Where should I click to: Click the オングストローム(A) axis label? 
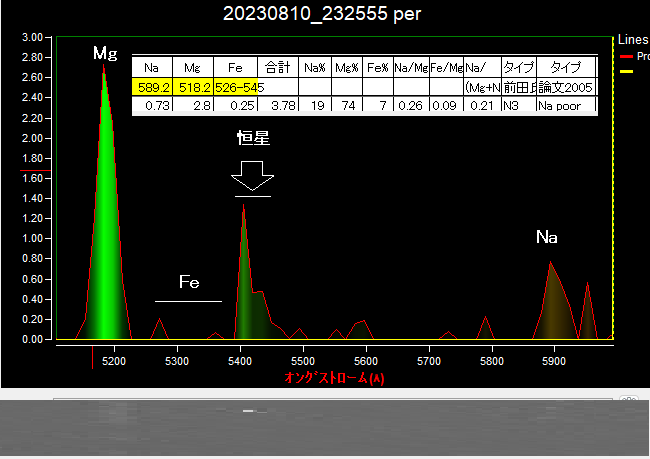[333, 378]
